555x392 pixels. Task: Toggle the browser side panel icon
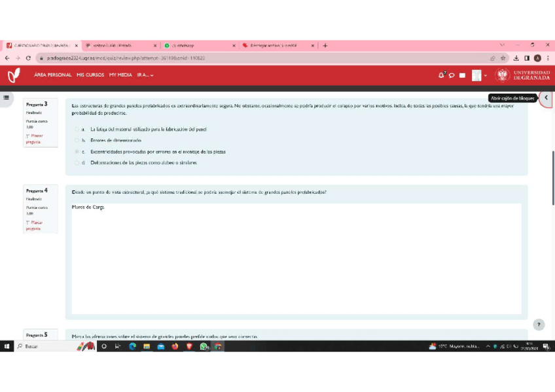click(x=527, y=58)
